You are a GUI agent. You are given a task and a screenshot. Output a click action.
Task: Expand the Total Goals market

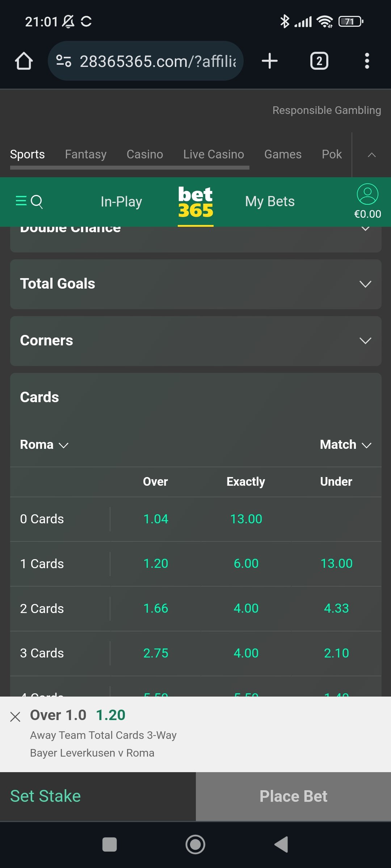196,284
